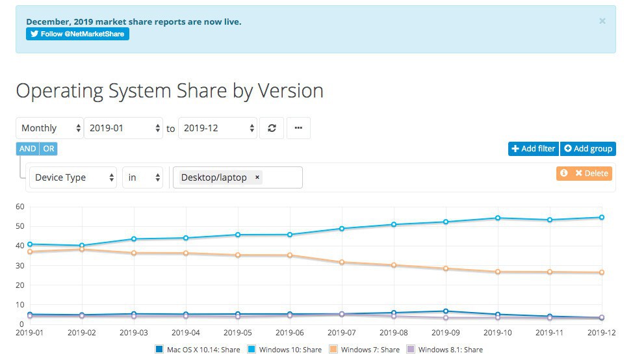This screenshot has width=633, height=364.
Task: Toggle Windows 10 series in legend
Action: pos(285,350)
